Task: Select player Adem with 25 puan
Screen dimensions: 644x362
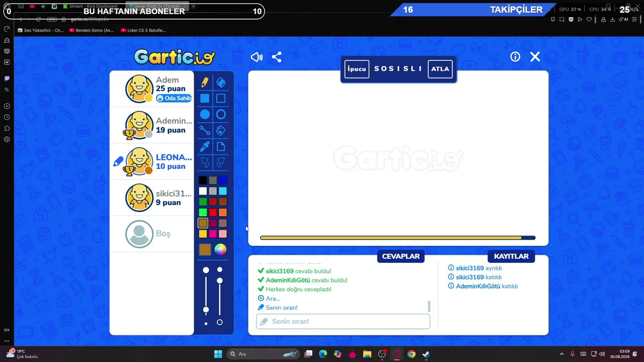Action: coord(152,89)
